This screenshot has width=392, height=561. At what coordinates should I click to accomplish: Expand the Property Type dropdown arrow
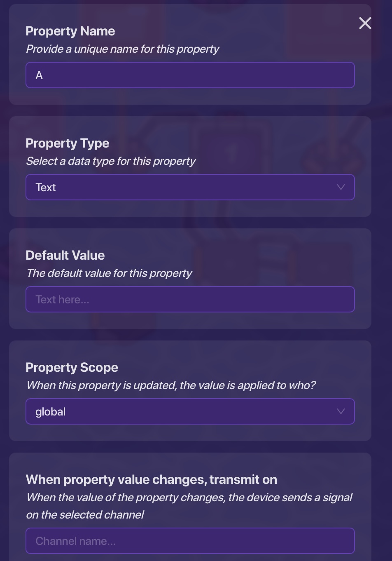point(341,187)
